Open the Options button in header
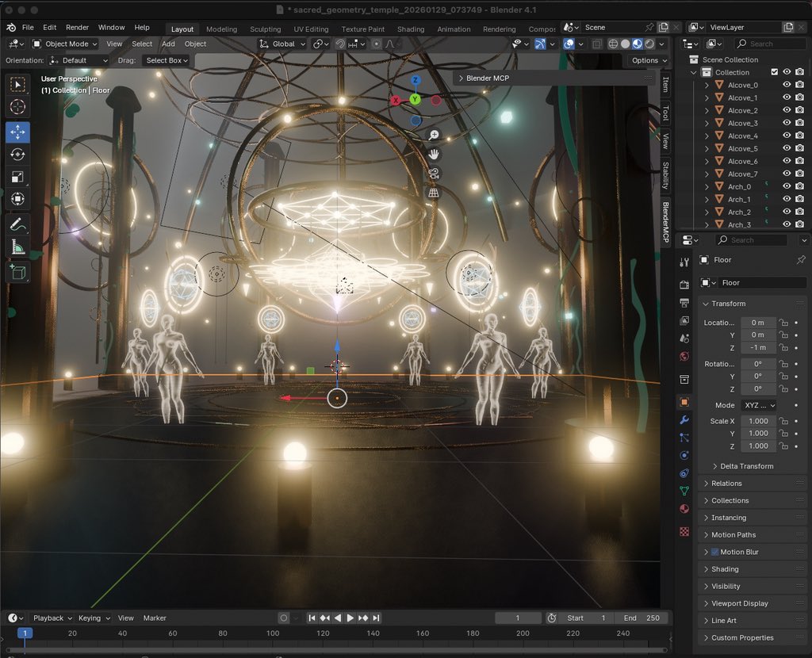This screenshot has height=658, width=812. click(649, 60)
